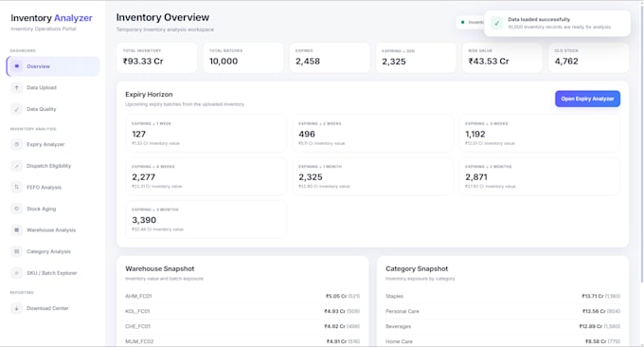The width and height of the screenshot is (644, 347).
Task: Select the Total Inventory ₹93.33 Cr card
Action: point(156,58)
